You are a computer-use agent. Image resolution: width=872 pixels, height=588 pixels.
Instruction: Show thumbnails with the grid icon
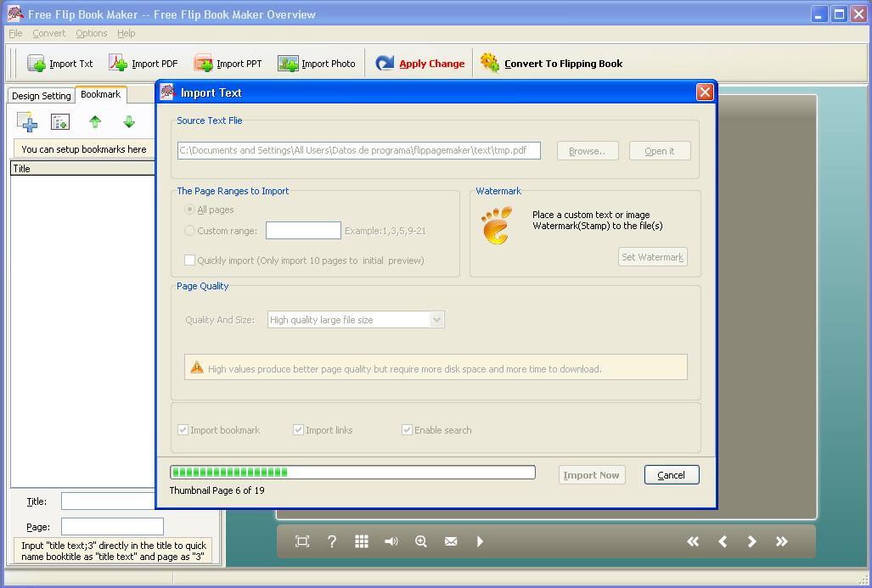click(x=362, y=541)
